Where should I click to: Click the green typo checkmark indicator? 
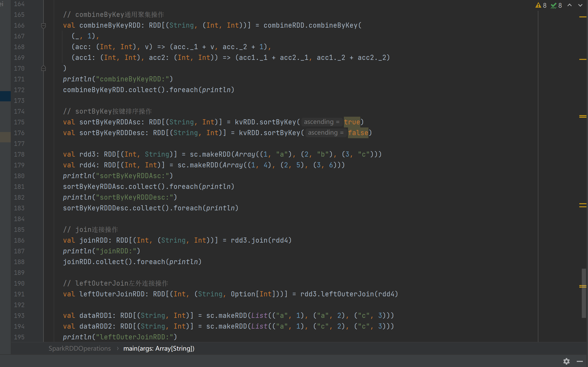(554, 5)
